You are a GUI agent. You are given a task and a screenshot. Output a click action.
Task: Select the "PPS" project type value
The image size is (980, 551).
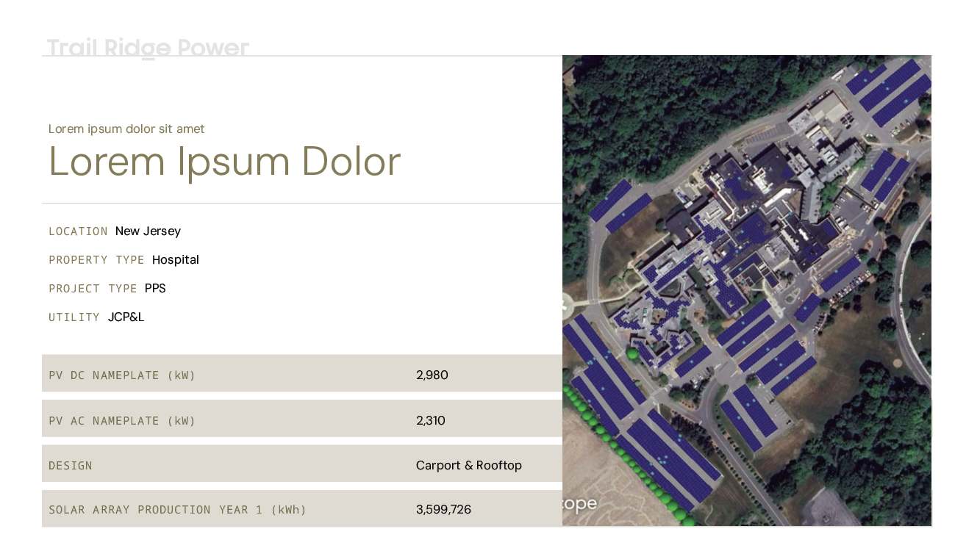pyautogui.click(x=155, y=289)
